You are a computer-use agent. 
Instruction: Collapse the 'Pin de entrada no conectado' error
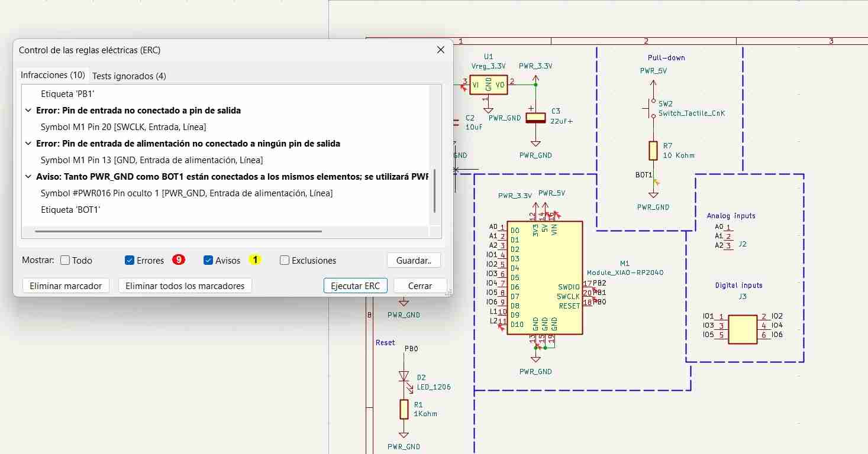tap(28, 110)
